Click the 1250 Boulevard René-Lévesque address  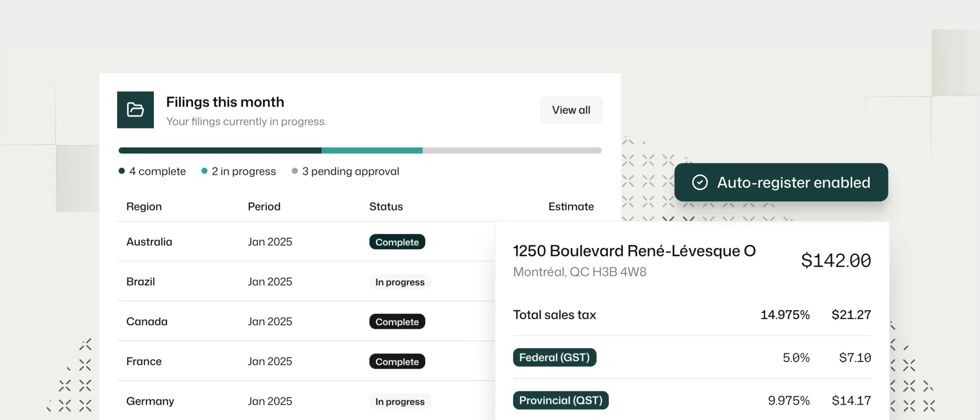tap(634, 251)
